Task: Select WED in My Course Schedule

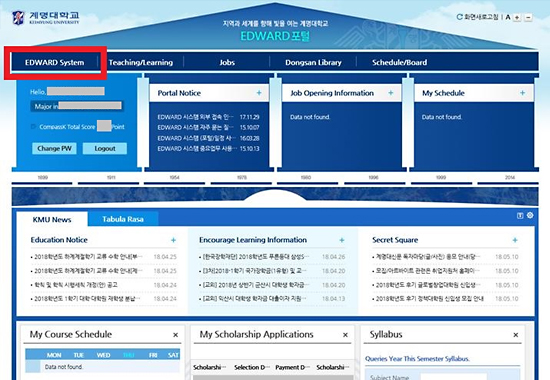Action: pyautogui.click(x=103, y=355)
